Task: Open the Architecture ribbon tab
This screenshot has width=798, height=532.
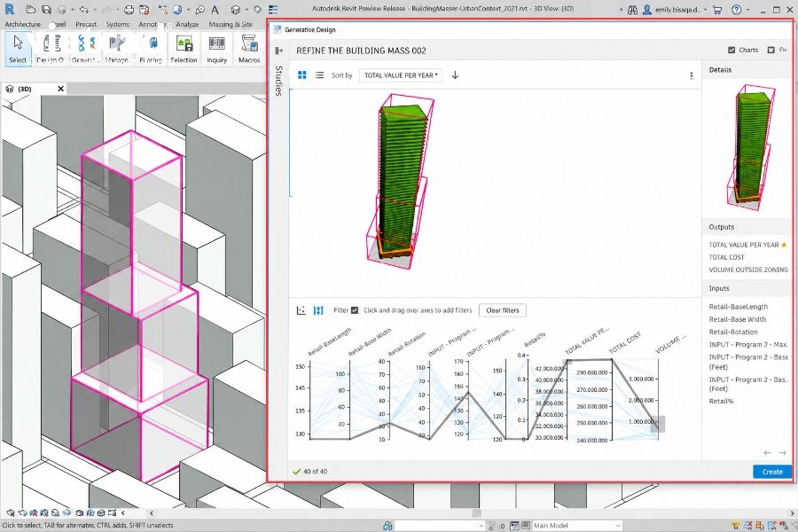Action: point(22,24)
